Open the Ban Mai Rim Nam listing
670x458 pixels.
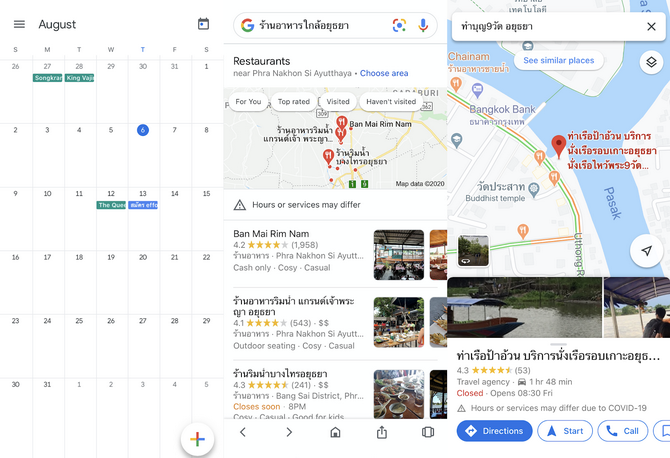(298, 250)
